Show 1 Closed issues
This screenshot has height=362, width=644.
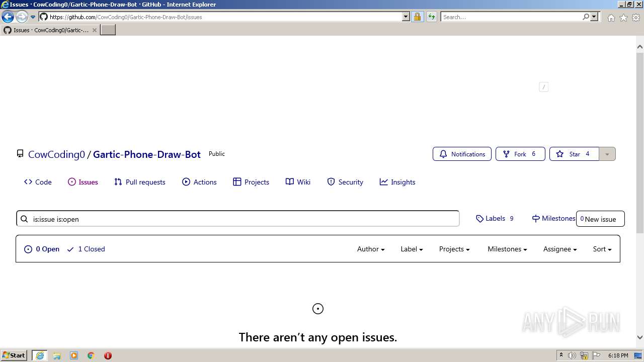click(x=86, y=249)
